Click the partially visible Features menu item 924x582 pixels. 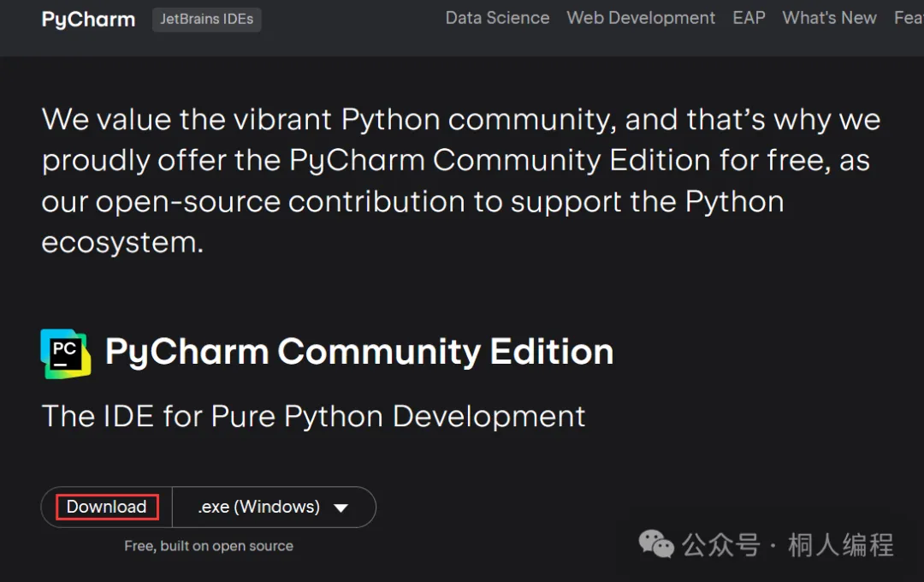909,18
